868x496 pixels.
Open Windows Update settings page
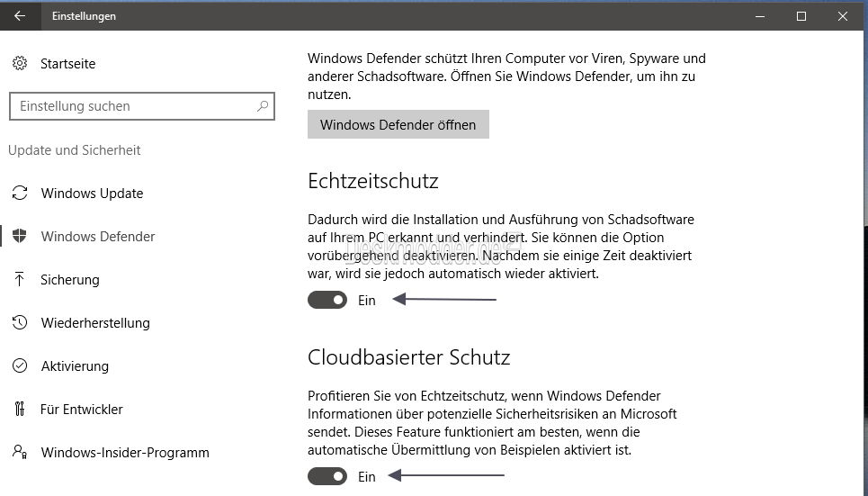point(92,193)
